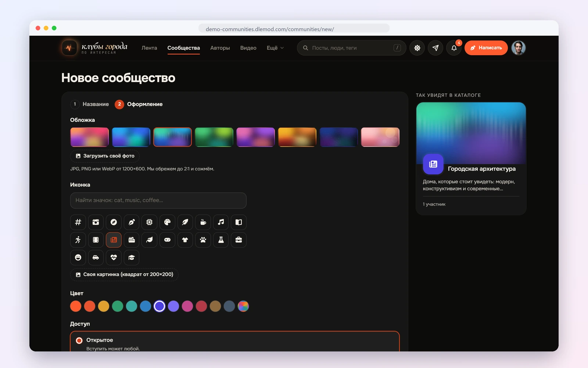The height and width of the screenshot is (368, 588).
Task: Focus the Посты, люди, теги search field
Action: point(351,48)
